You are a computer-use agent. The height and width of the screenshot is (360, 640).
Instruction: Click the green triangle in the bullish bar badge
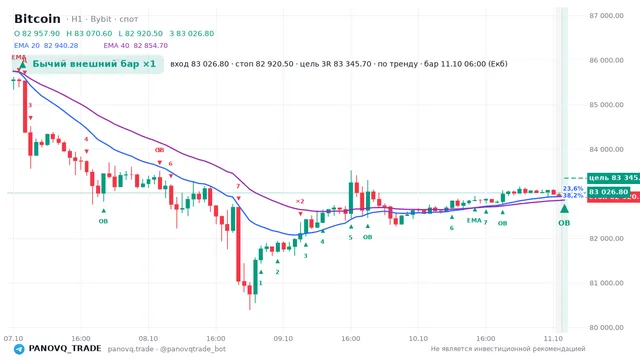click(23, 64)
